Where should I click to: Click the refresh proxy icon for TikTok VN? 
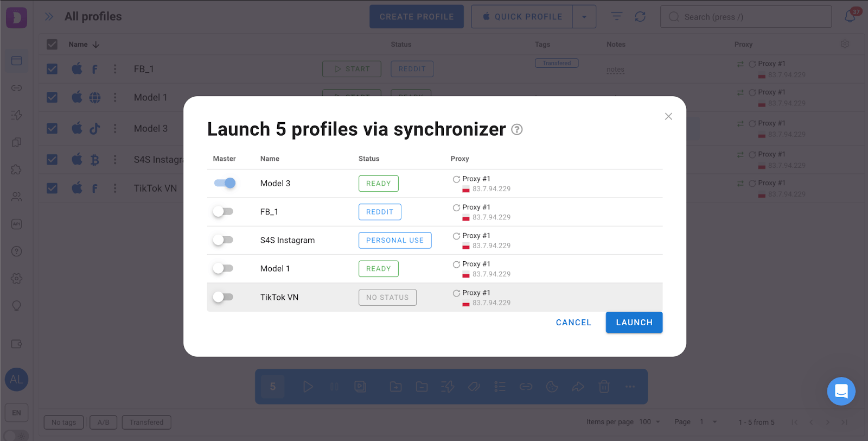tap(456, 293)
